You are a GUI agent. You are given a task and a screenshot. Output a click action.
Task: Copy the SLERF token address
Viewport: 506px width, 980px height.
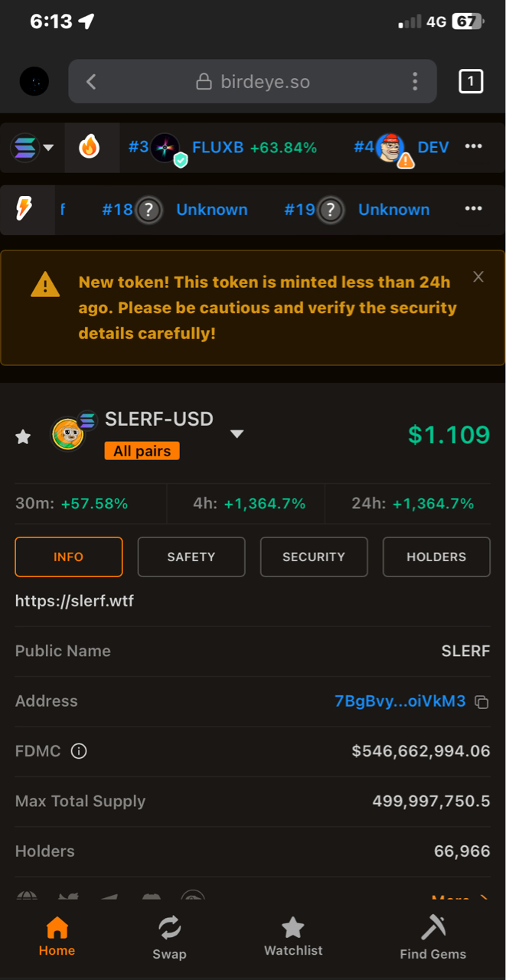(x=482, y=701)
